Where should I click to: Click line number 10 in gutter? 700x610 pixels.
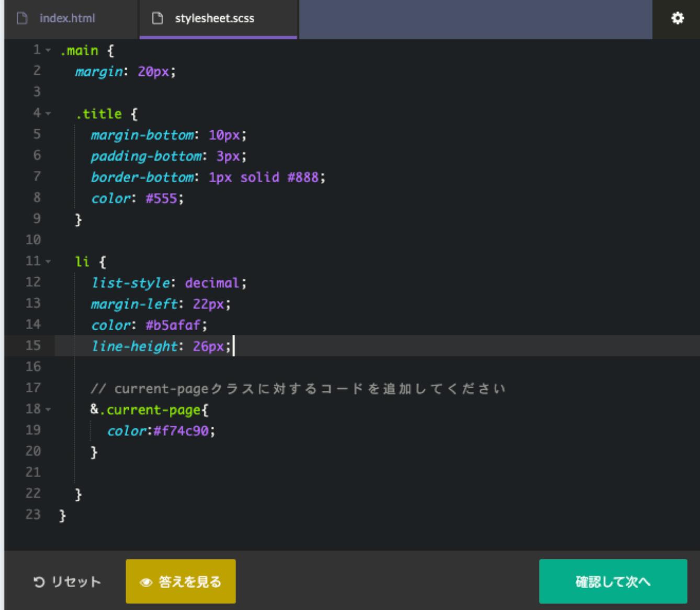[33, 240]
